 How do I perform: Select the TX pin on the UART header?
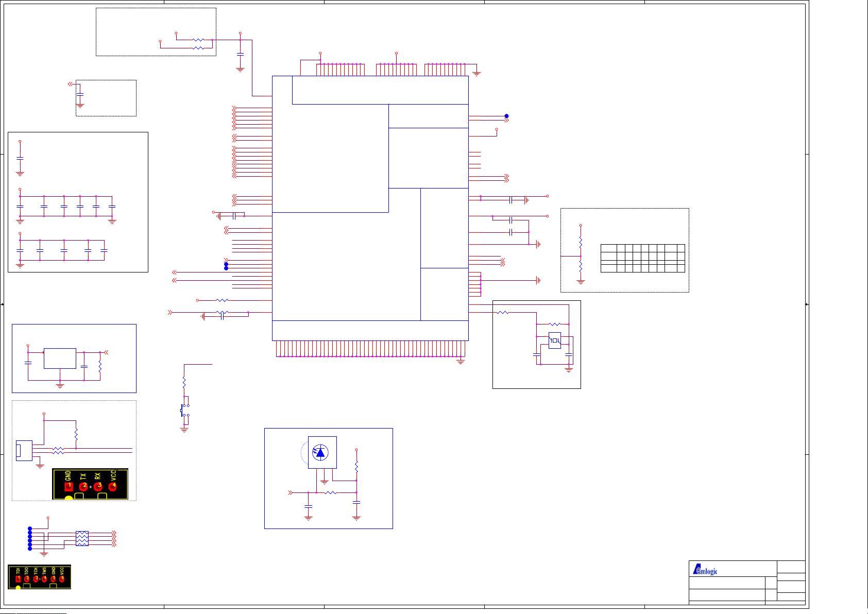click(x=83, y=486)
